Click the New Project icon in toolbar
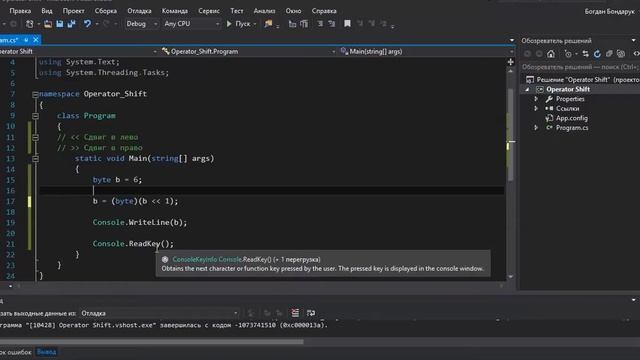Screen dimensions: 640x360 (x=29, y=24)
